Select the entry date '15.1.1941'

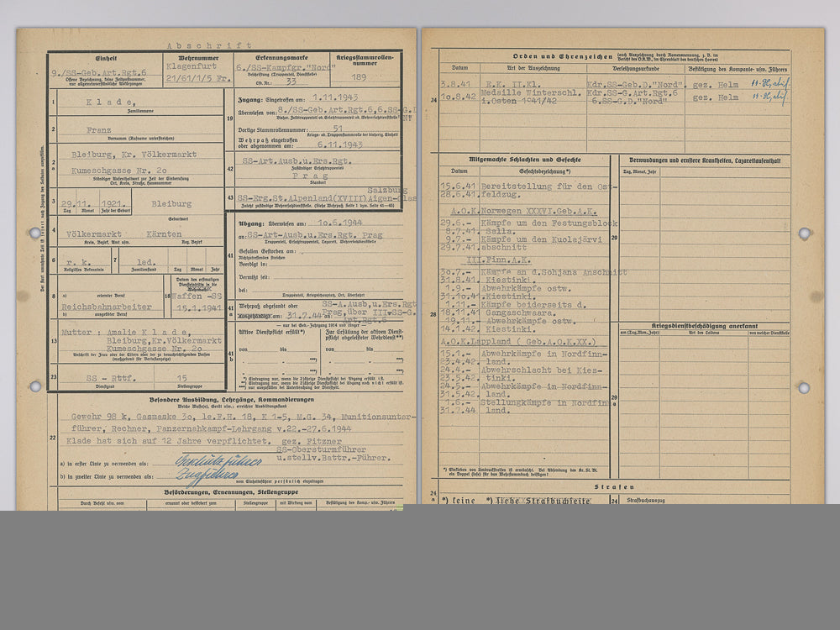(199, 308)
